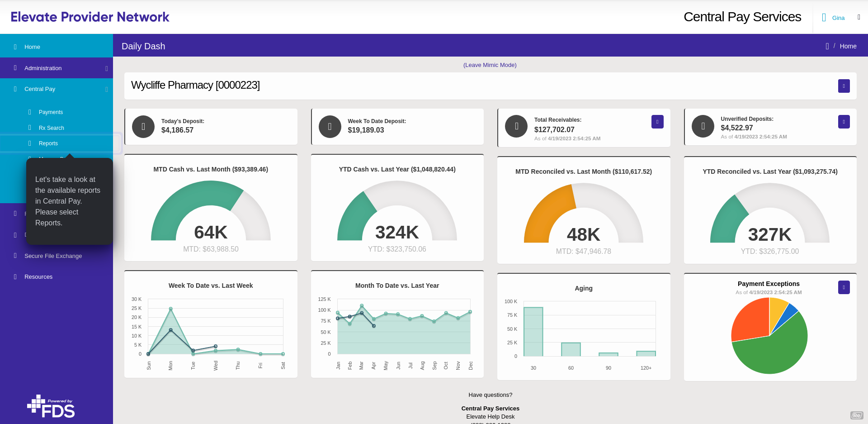
Task: Click the Leave Mimic Mode link
Action: 490,65
